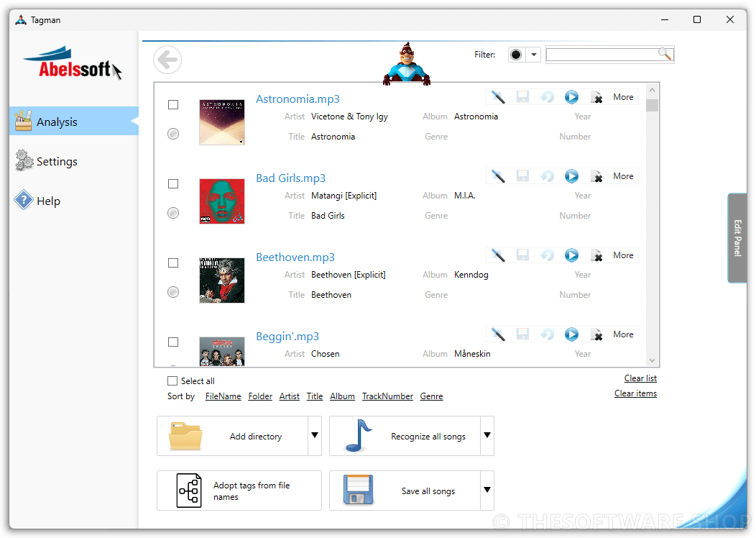
Task: Select the radio button for Bad Girls.mp3
Action: click(173, 213)
